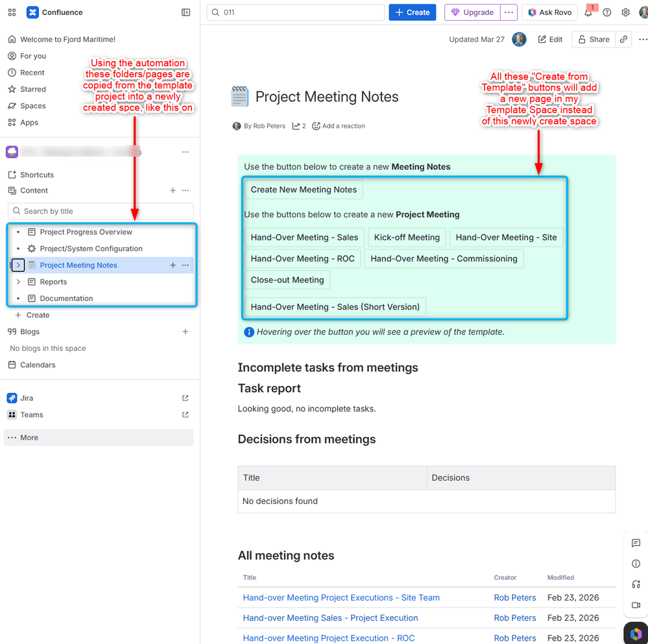
Task: Open more options next to Upgrade
Action: tap(509, 12)
